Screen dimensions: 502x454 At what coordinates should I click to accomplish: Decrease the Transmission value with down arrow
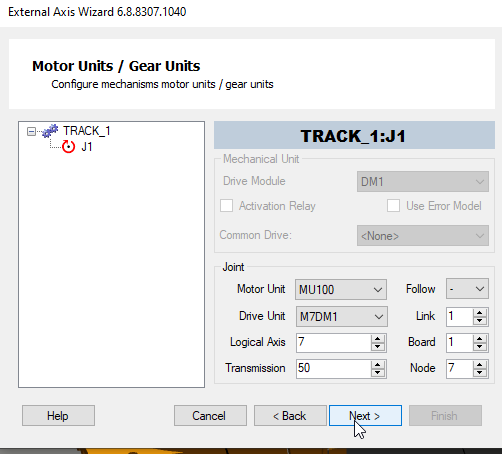point(377,372)
